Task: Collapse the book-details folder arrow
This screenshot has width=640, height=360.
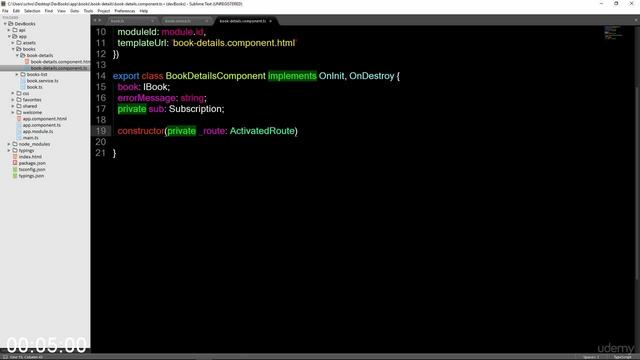Action: [x=17, y=55]
